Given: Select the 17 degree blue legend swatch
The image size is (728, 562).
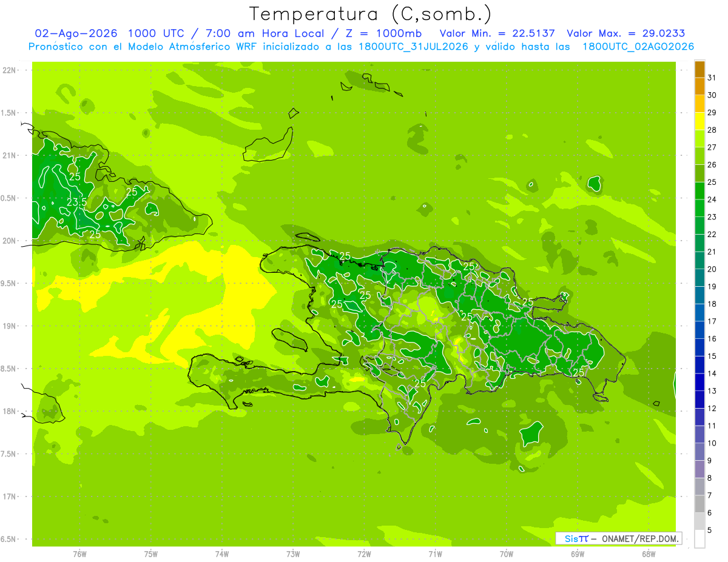Looking at the screenshot, I should tap(699, 313).
